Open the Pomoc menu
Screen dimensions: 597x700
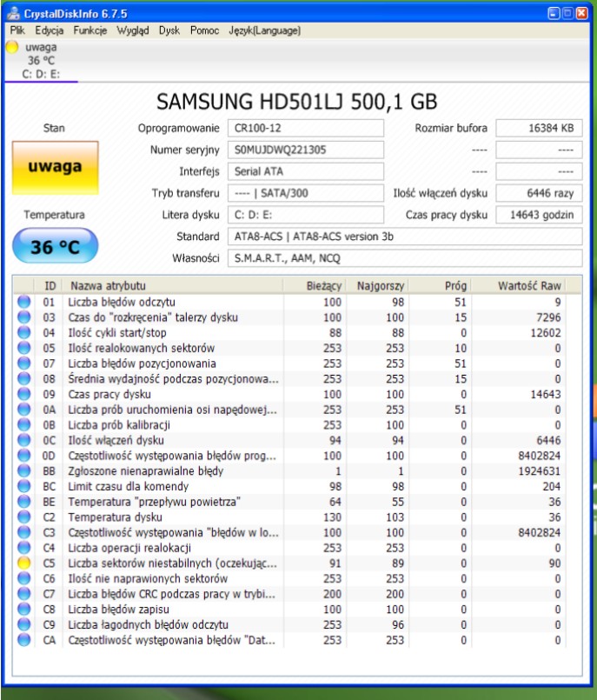[204, 30]
